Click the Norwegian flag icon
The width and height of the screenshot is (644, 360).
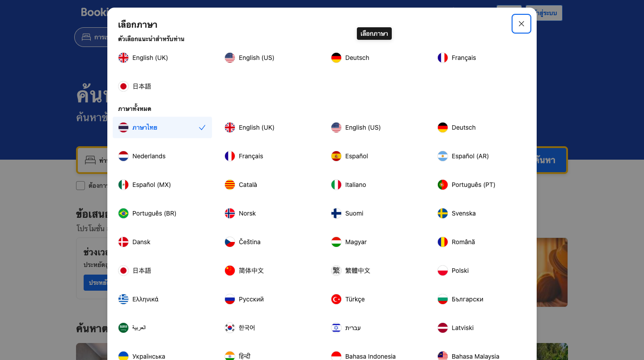click(x=230, y=213)
